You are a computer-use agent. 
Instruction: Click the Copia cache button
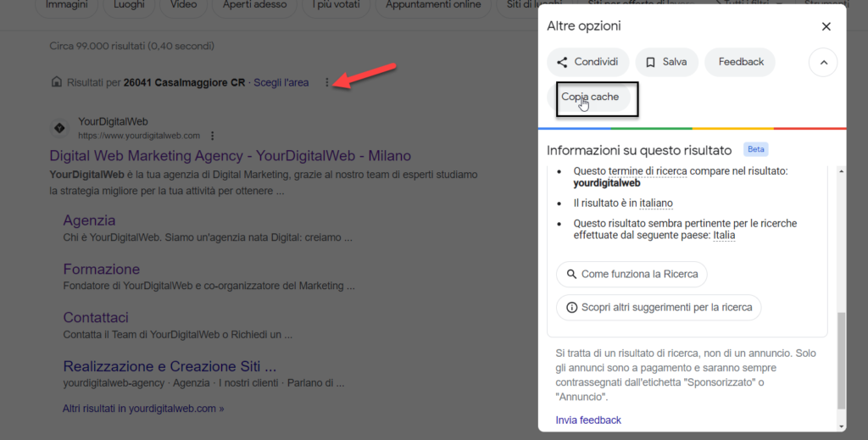(590, 97)
